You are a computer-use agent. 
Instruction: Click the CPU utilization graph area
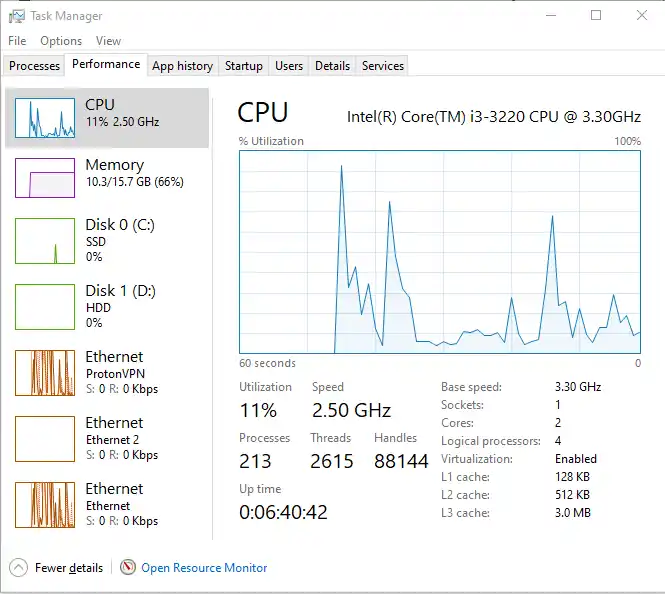point(440,252)
